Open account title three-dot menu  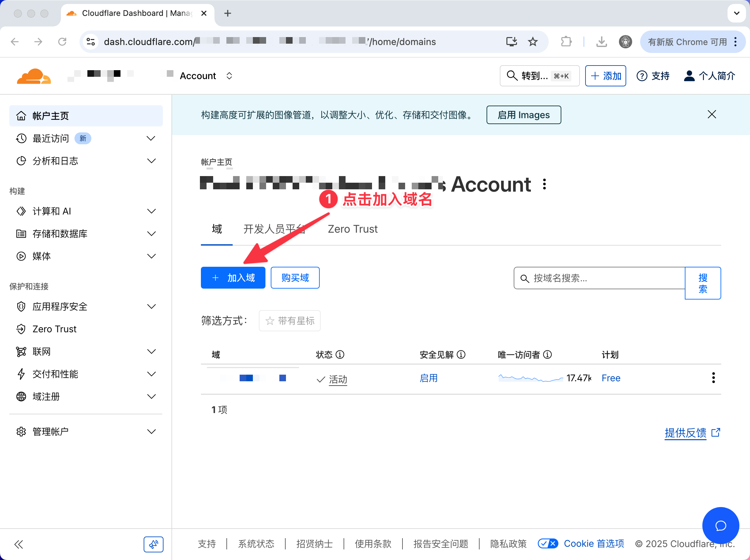click(544, 184)
